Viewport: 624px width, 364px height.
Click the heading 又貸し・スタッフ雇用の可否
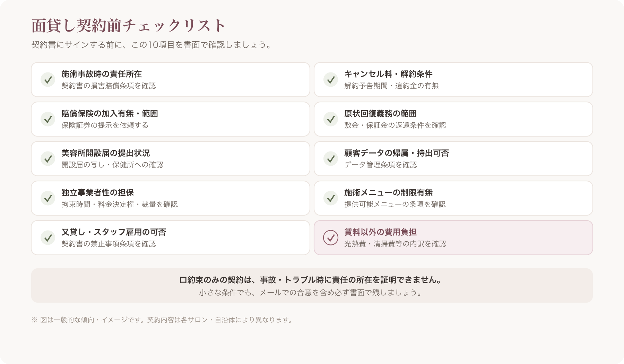coord(114,232)
